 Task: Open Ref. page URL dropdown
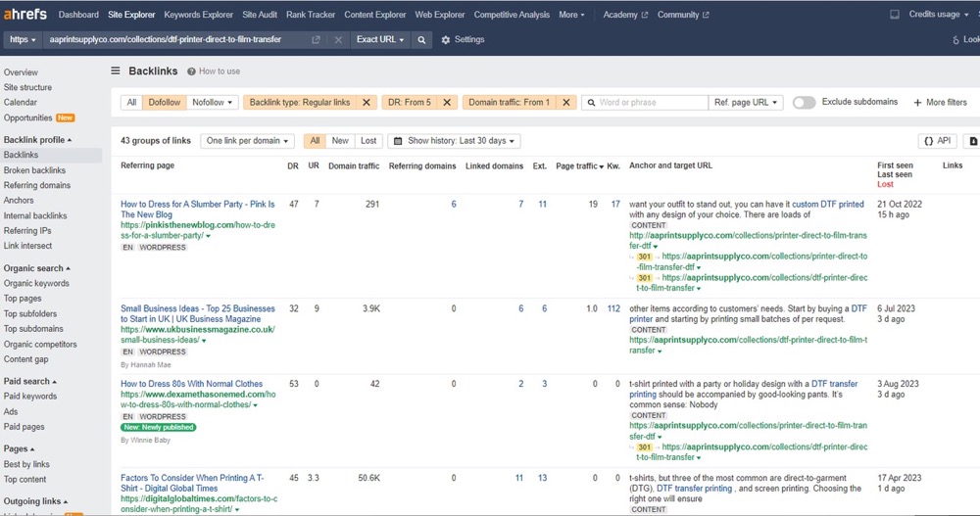[746, 103]
